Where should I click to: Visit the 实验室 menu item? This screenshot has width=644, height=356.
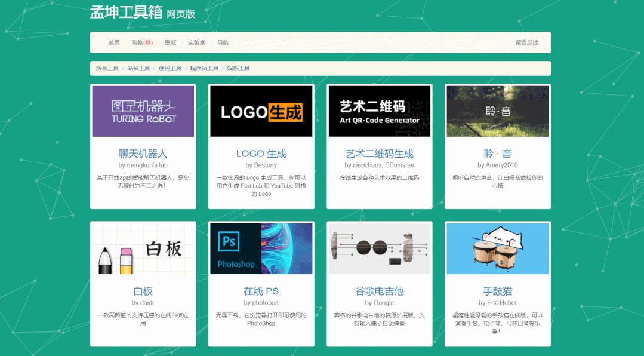coord(197,42)
